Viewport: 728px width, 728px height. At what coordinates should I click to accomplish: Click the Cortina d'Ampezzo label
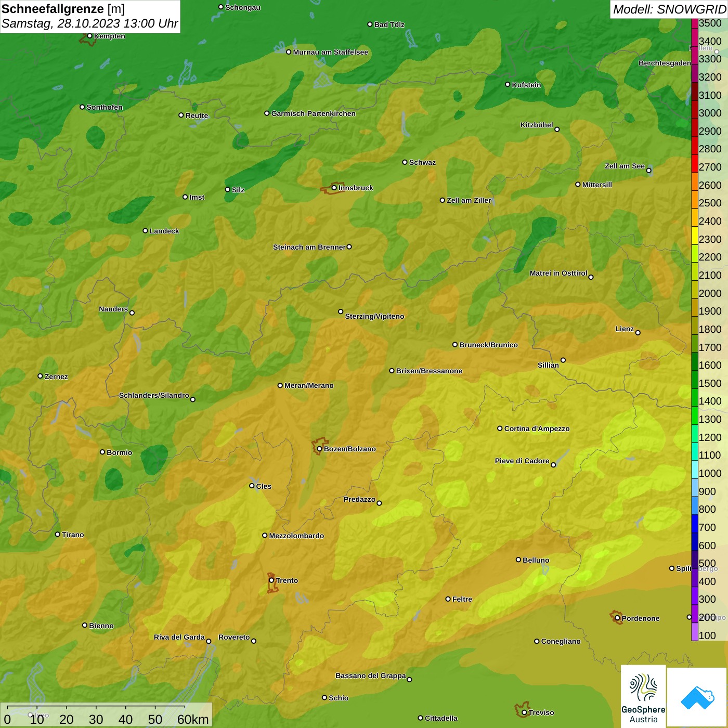[537, 428]
